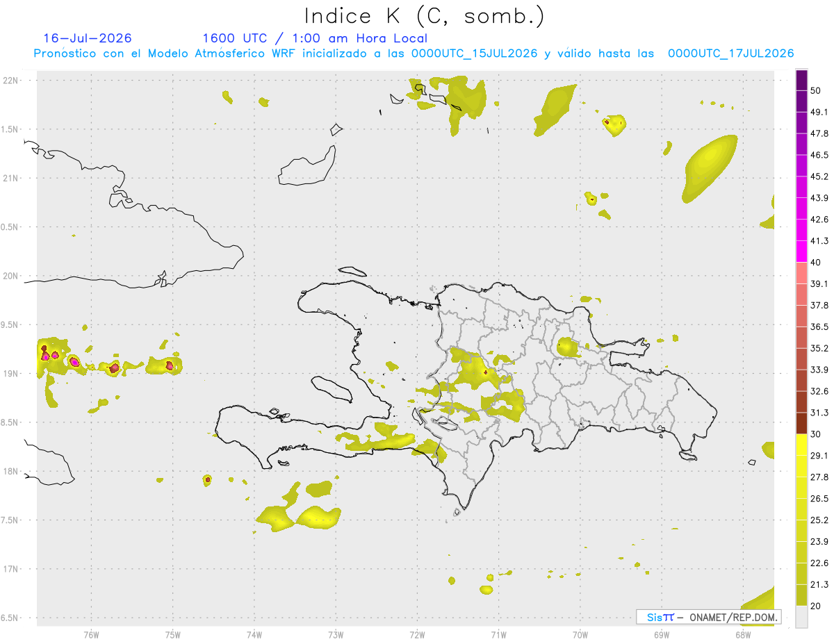Click the "32.6" color scale value
Viewport: 834px width, 644px height.
[x=820, y=391]
